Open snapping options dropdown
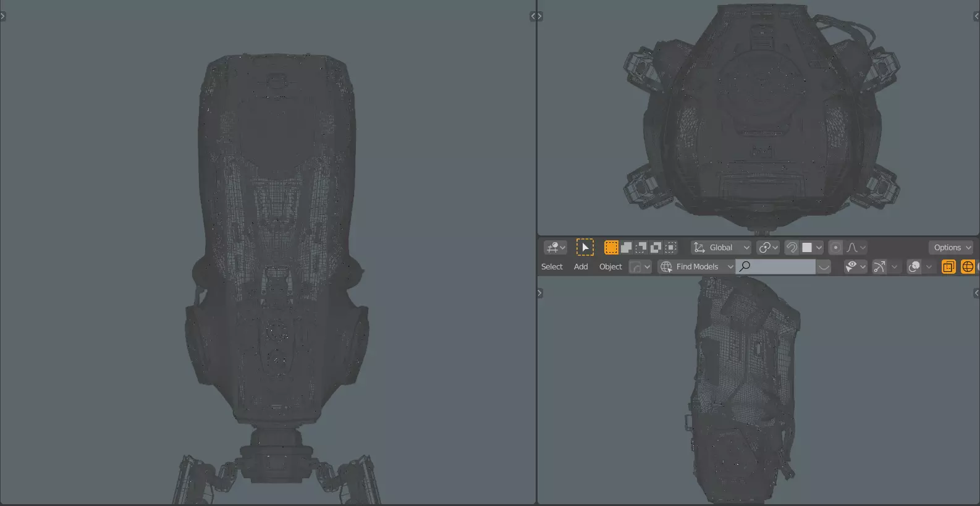 pos(812,247)
